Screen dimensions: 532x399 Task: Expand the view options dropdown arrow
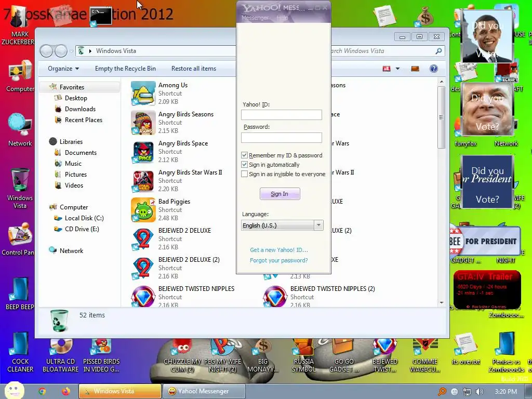(397, 69)
